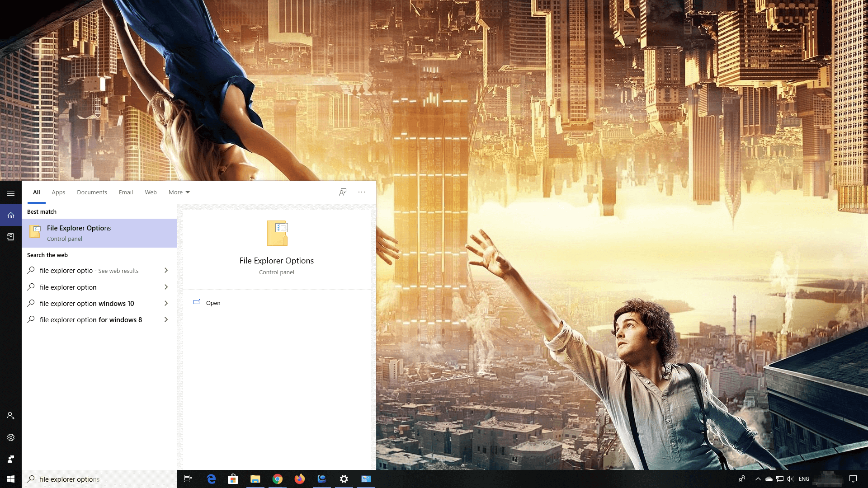Screen dimensions: 868x488
Task: Launch Google Chrome from the taskbar
Action: point(277,479)
